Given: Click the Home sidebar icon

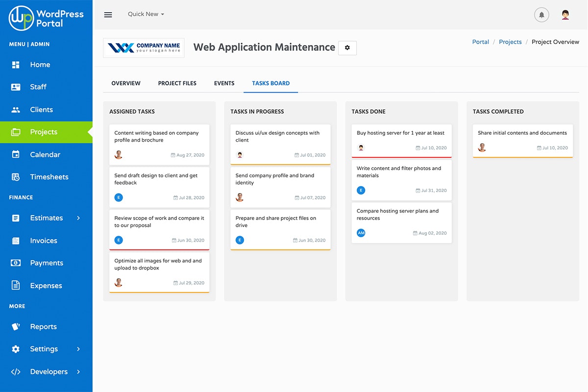Looking at the screenshot, I should tap(16, 65).
